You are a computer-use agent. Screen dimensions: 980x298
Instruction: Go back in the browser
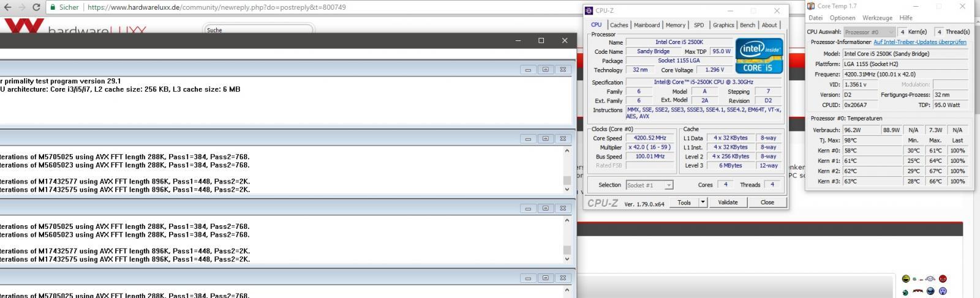pos(7,7)
